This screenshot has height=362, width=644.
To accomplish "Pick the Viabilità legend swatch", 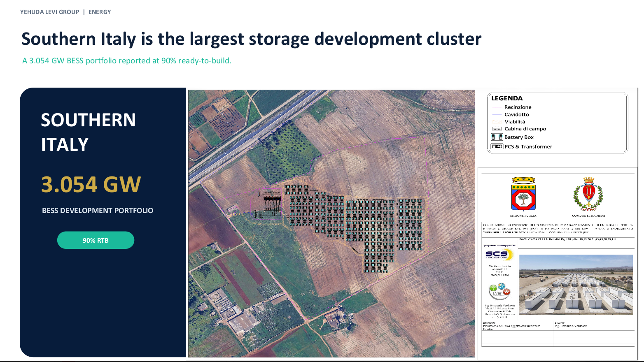I will [497, 122].
